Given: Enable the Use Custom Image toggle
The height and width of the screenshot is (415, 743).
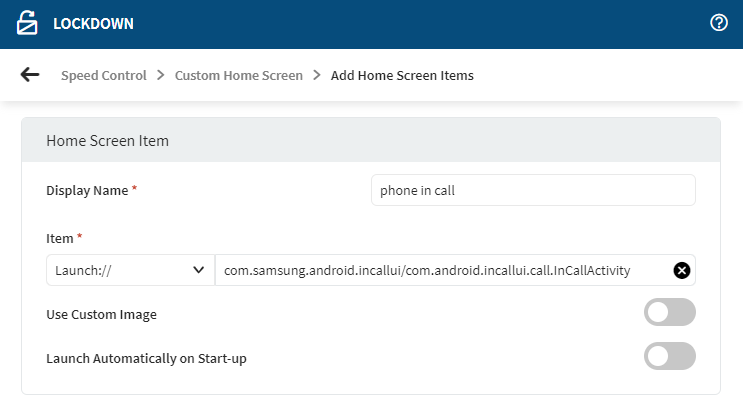Looking at the screenshot, I should point(669,313).
